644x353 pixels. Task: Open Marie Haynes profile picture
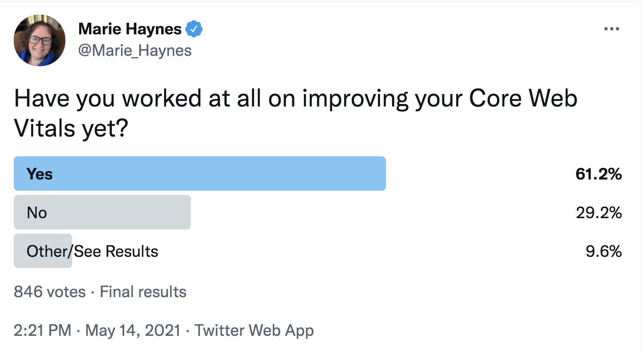40,40
